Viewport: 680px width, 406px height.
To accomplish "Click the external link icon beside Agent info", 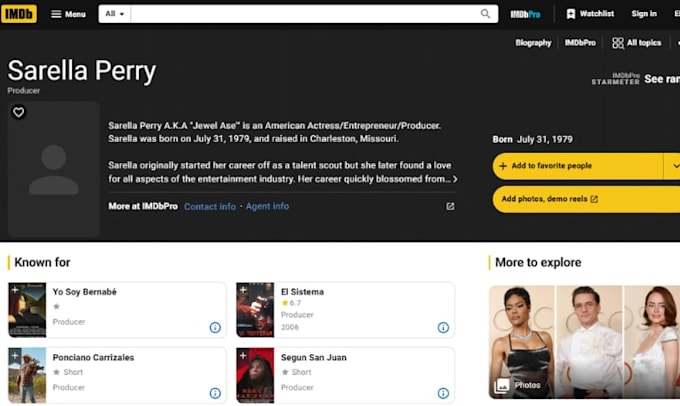I will pos(450,206).
